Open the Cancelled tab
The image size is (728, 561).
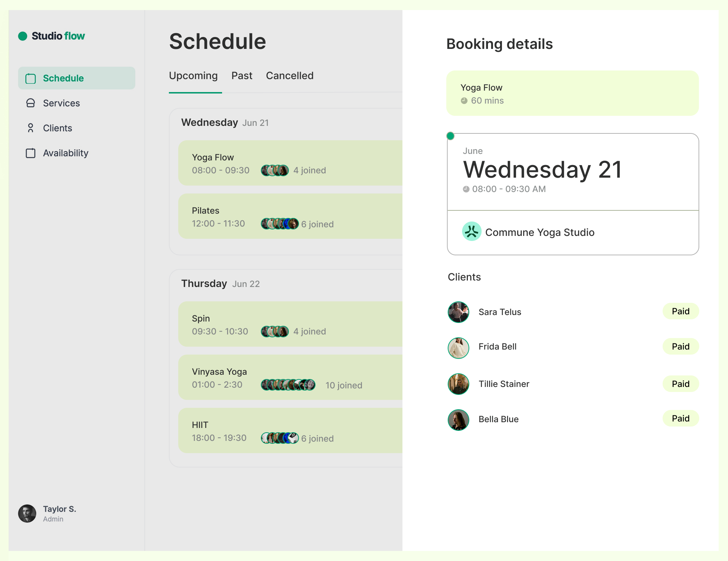point(290,76)
